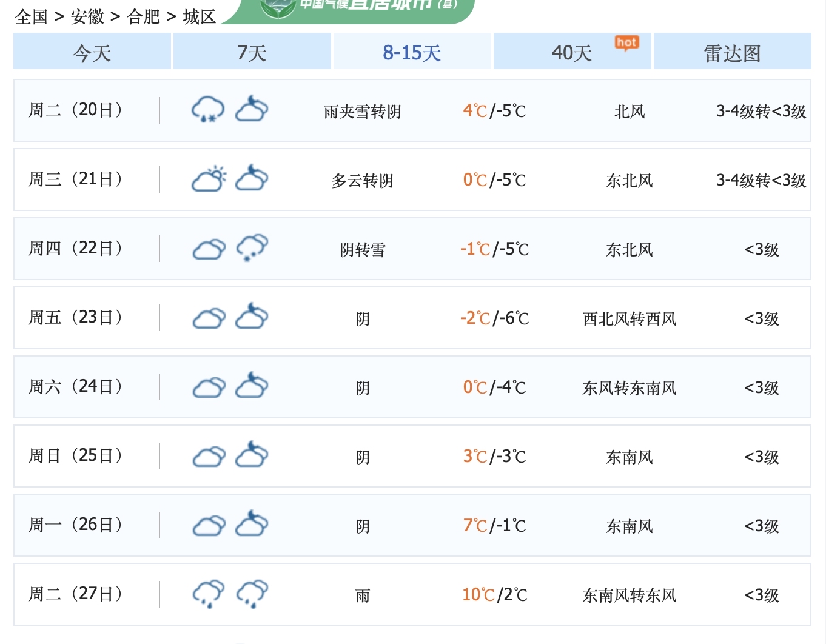Open the 8-15天 forecast tab
826x644 pixels.
(x=412, y=52)
